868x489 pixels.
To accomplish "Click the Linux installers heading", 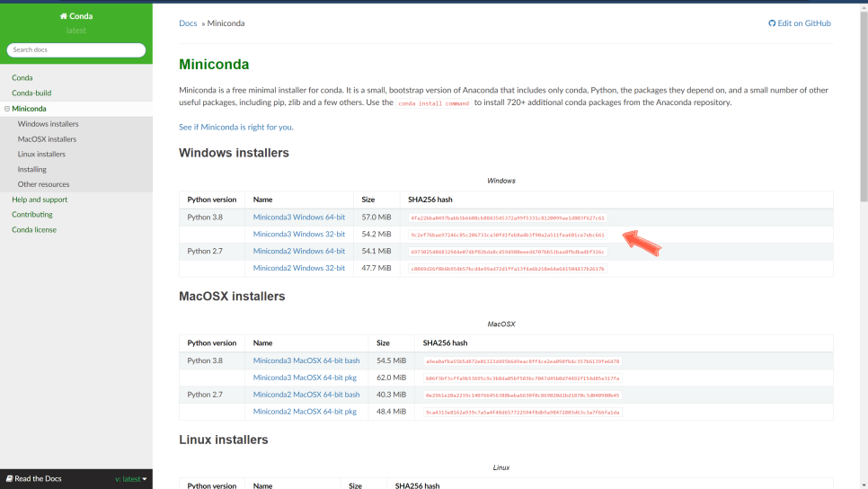I will (x=223, y=440).
